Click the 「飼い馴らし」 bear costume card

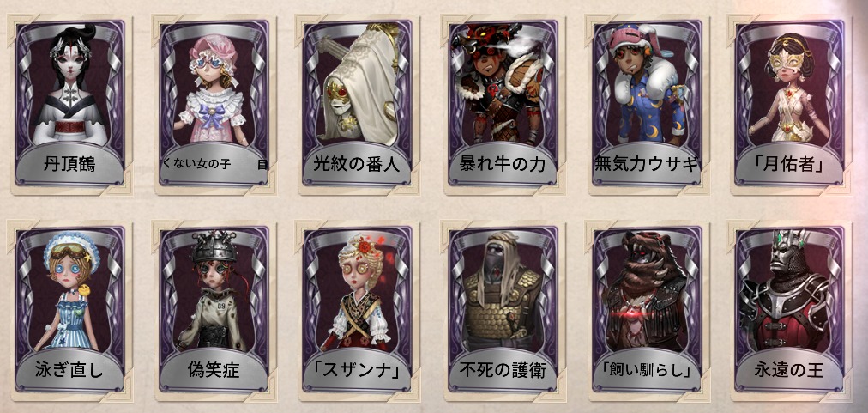point(647,310)
